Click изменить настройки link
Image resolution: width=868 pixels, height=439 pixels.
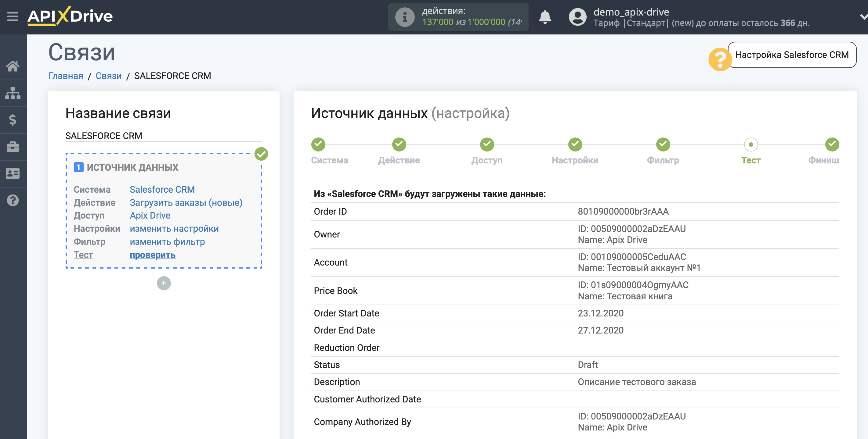(x=174, y=229)
